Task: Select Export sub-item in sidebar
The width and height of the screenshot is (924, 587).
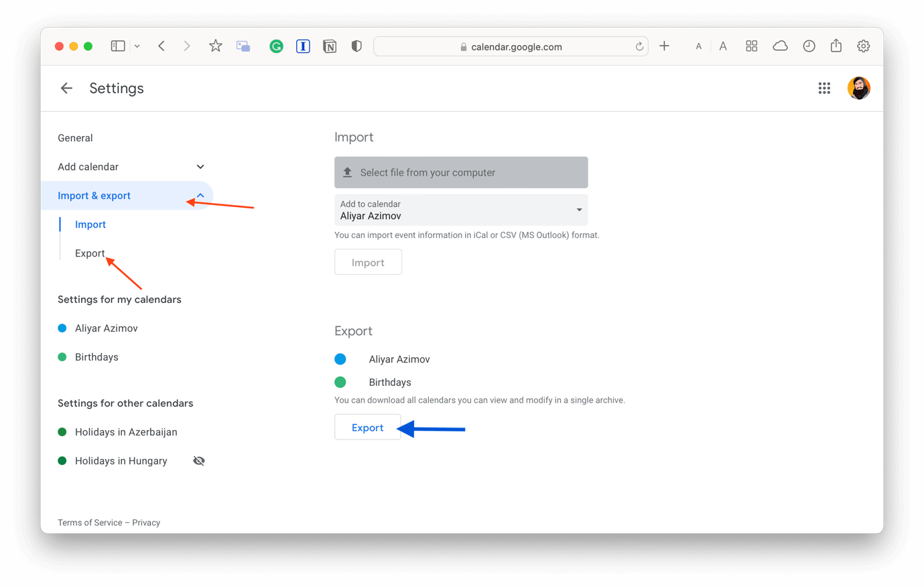Action: [90, 253]
